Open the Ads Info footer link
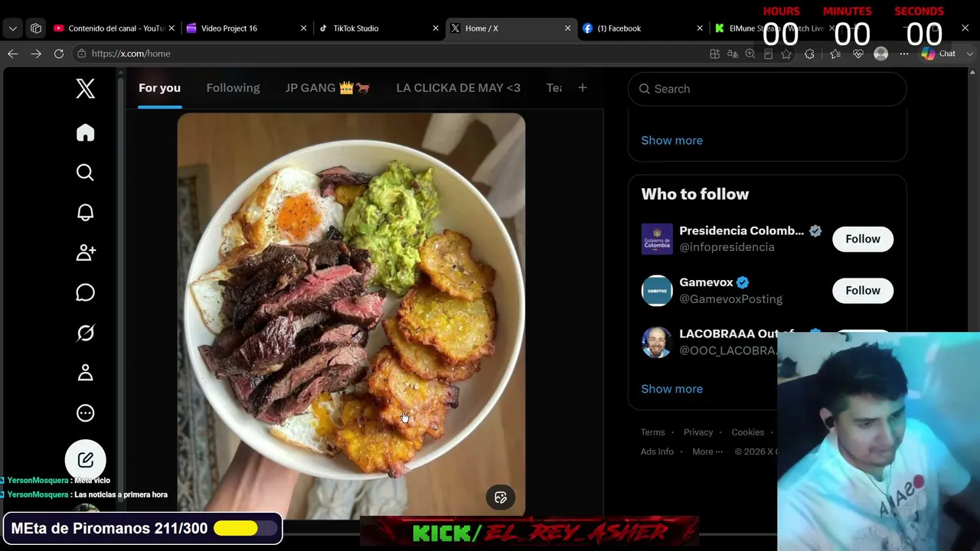The height and width of the screenshot is (551, 980). (657, 452)
